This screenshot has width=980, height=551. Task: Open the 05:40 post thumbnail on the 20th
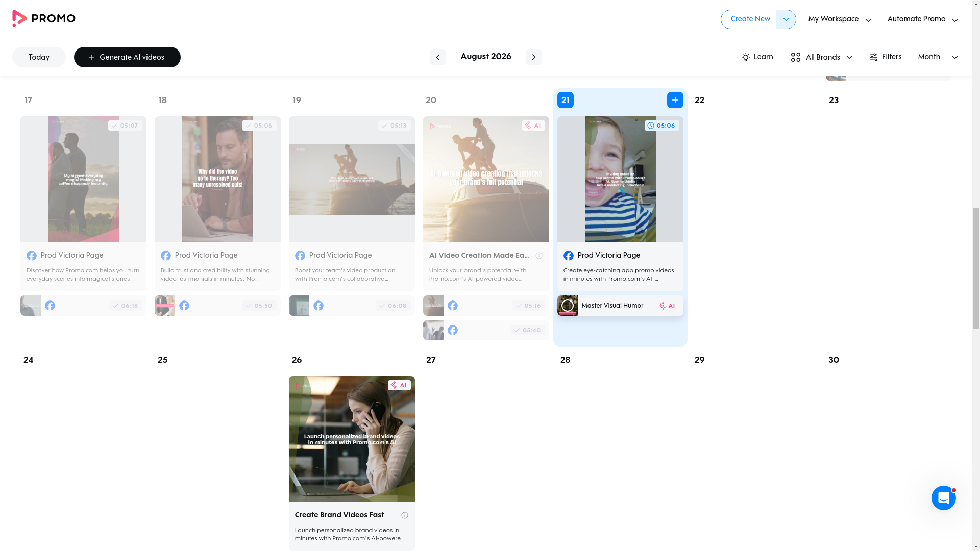[433, 330]
